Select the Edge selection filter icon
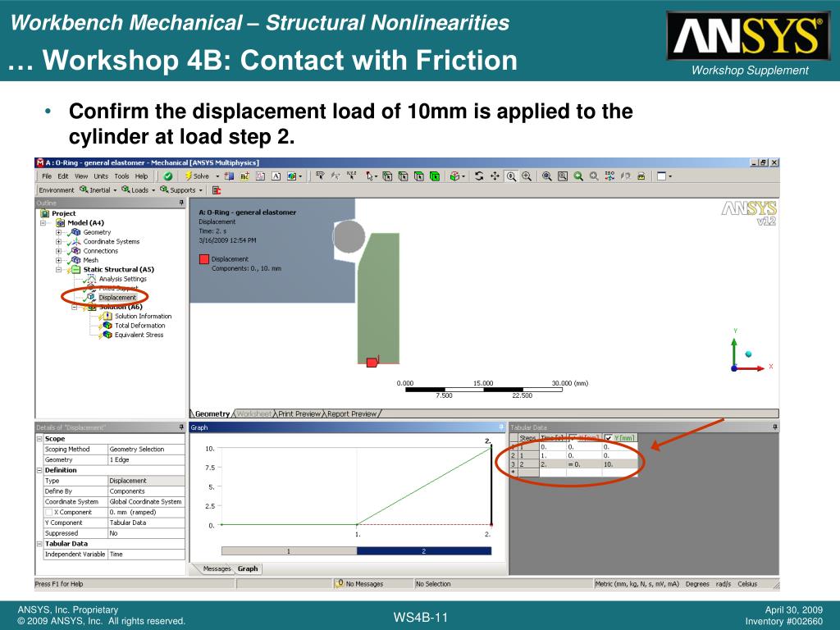The height and width of the screenshot is (630, 840). (404, 176)
